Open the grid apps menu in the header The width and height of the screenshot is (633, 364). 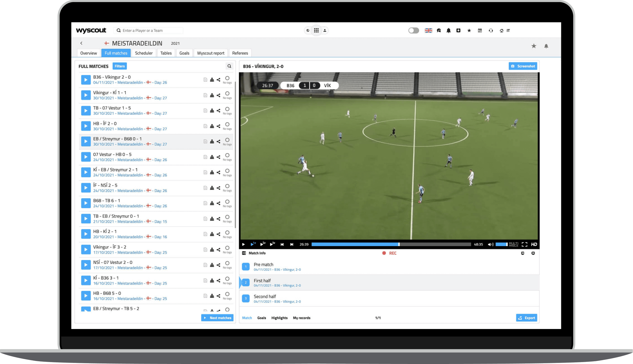[x=316, y=30]
